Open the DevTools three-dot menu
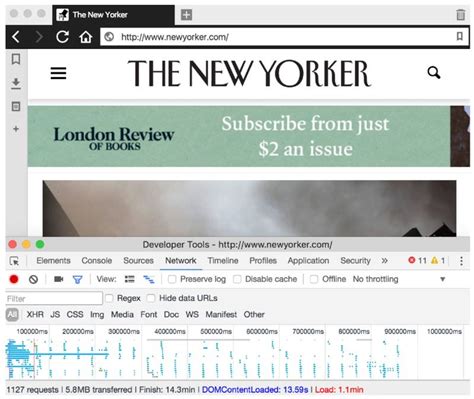 click(461, 261)
